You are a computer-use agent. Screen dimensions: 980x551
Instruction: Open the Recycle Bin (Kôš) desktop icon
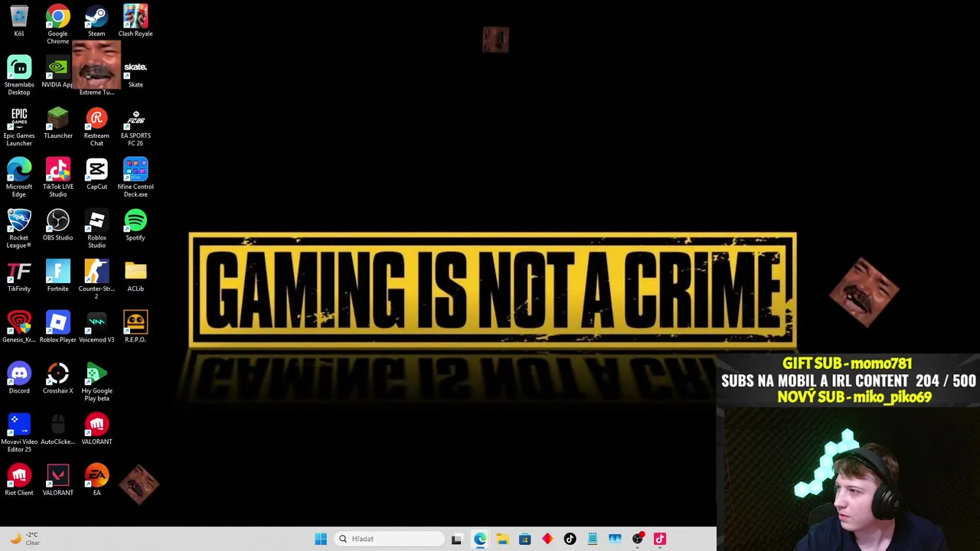click(19, 21)
